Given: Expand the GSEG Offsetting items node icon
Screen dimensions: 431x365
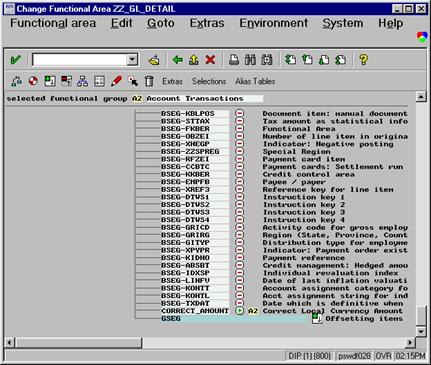Looking at the screenshot, I should pyautogui.click(x=317, y=318).
